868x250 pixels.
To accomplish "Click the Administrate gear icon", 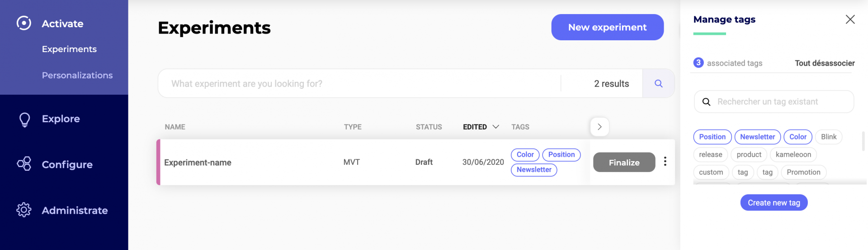I will coord(24,210).
